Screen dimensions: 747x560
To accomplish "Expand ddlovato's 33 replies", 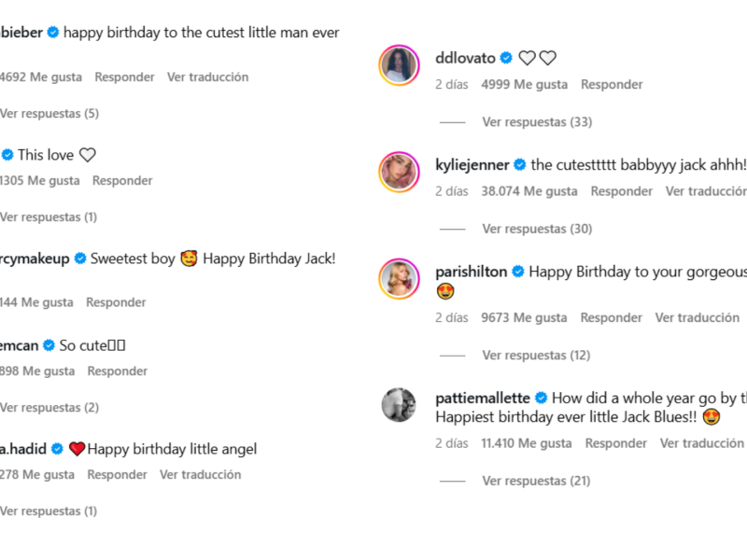I will pyautogui.click(x=537, y=121).
